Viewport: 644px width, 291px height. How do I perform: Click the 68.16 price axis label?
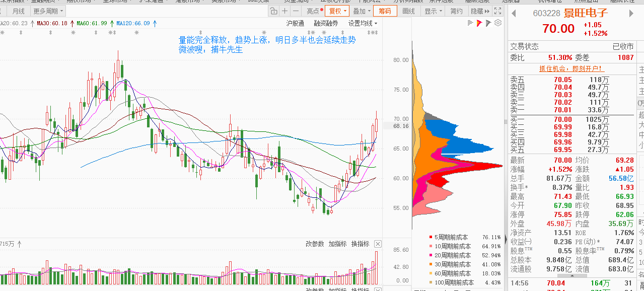tap(401, 126)
